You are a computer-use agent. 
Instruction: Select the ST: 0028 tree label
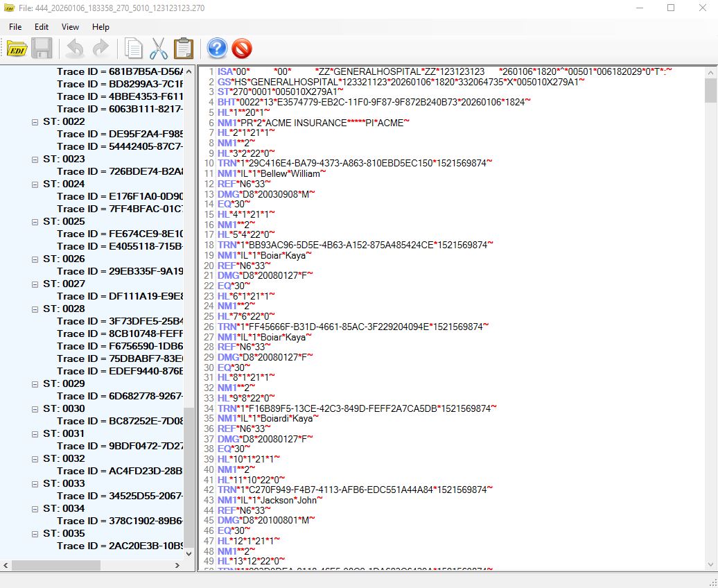(x=64, y=309)
